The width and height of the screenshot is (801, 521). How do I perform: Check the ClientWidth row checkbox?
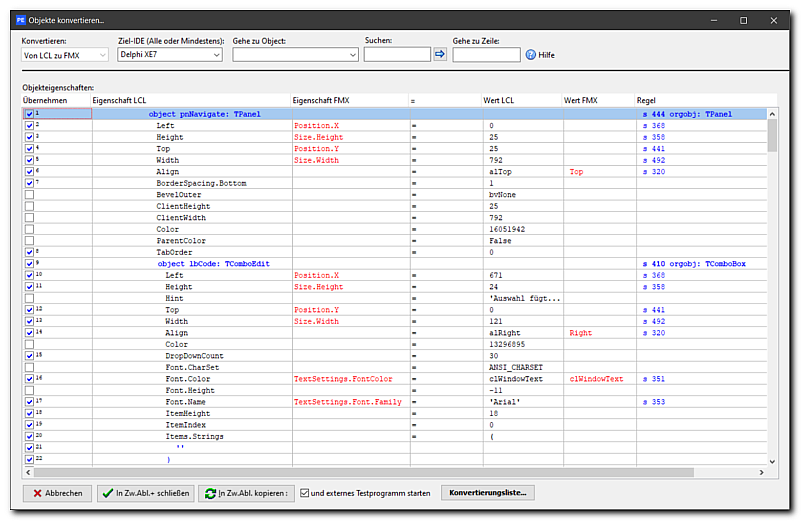(28, 218)
